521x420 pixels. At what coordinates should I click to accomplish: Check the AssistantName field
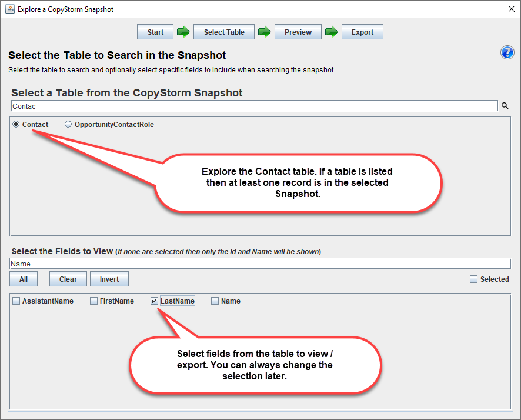click(x=16, y=301)
